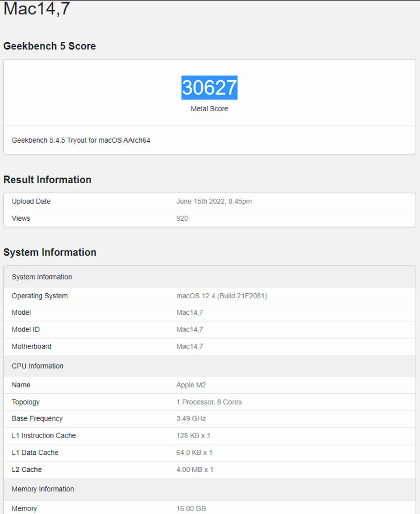Click the CPU Information section header
The image size is (420, 514).
(209, 366)
